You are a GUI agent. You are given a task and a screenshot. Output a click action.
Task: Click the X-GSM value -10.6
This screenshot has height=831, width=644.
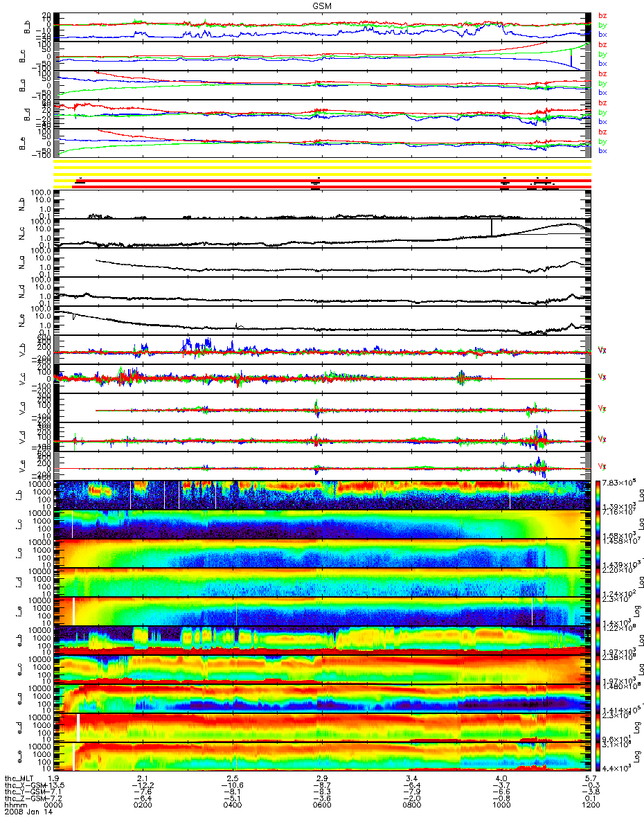click(x=233, y=786)
